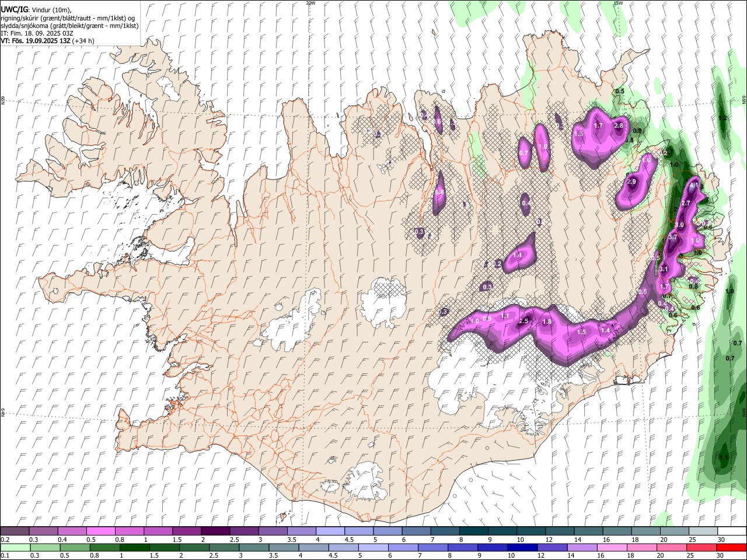Click the 3.1 value in the eastern snow band
747x560 pixels.
[x=664, y=269]
